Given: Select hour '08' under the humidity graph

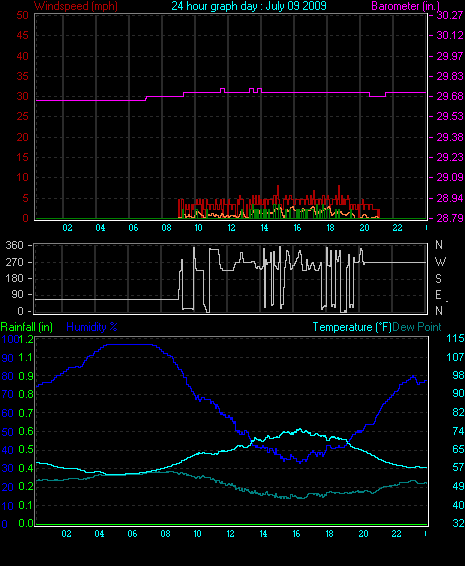Looking at the screenshot, I should click(x=165, y=534).
